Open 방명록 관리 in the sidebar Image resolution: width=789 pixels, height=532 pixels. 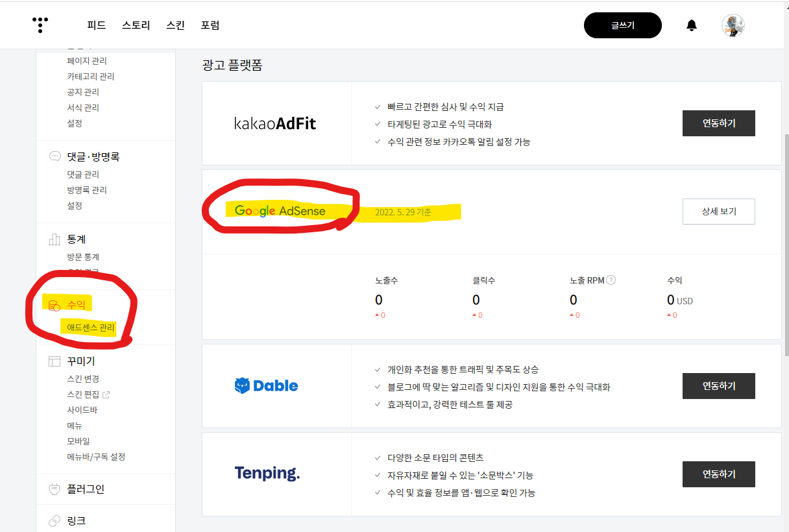point(87,190)
